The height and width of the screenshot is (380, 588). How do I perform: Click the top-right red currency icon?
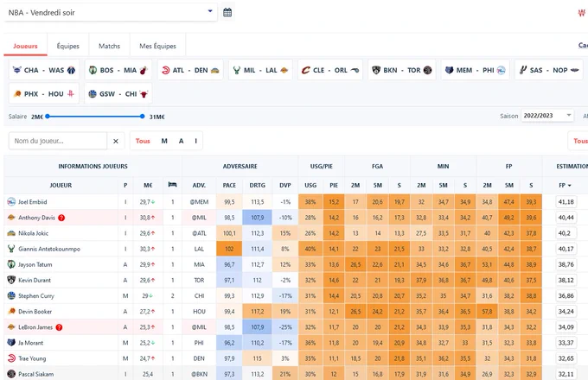582,14
